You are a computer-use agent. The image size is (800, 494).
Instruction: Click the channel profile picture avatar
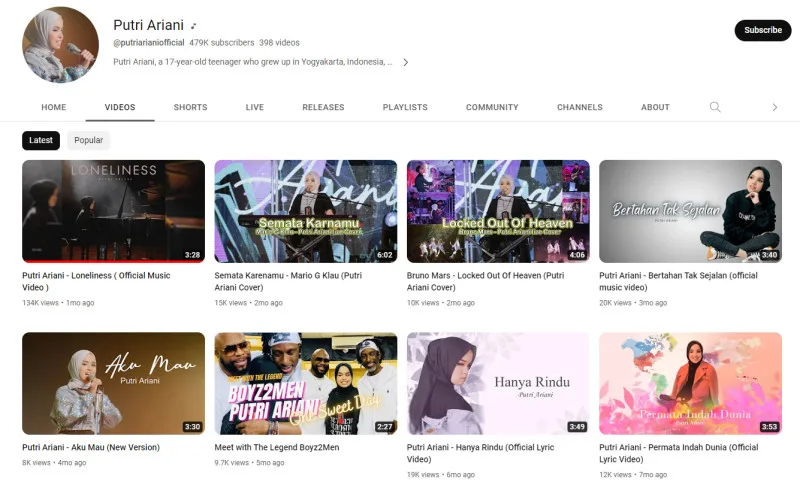(60, 45)
